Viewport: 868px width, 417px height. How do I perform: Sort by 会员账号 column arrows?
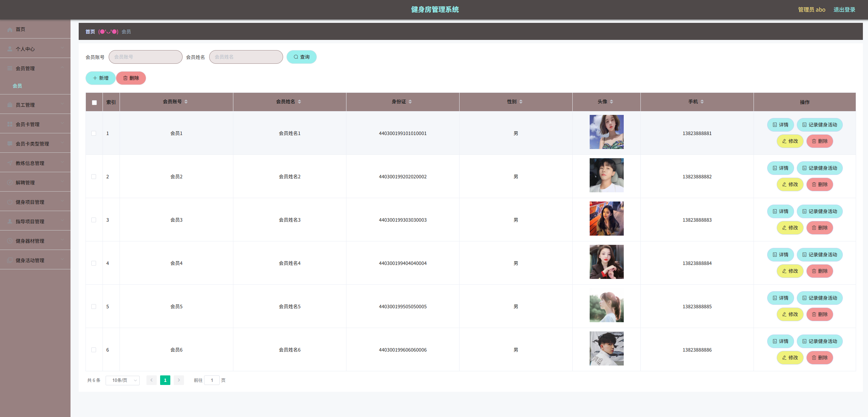[186, 102]
